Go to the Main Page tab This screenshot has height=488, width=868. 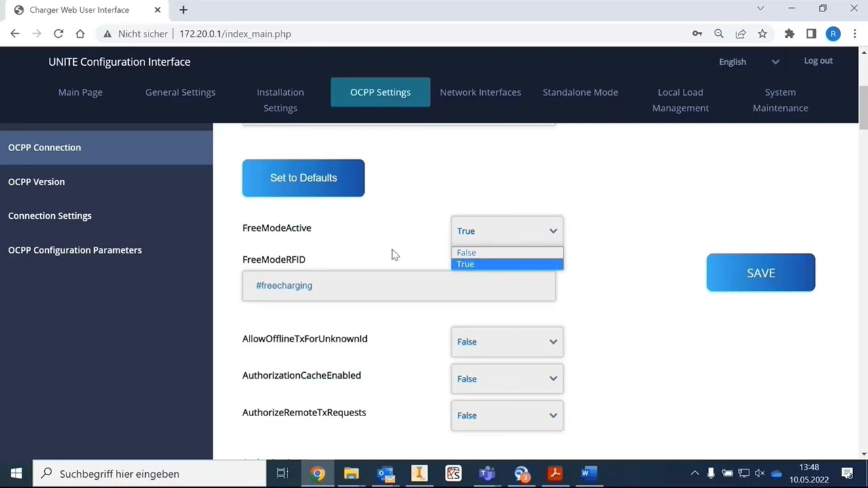(x=80, y=92)
